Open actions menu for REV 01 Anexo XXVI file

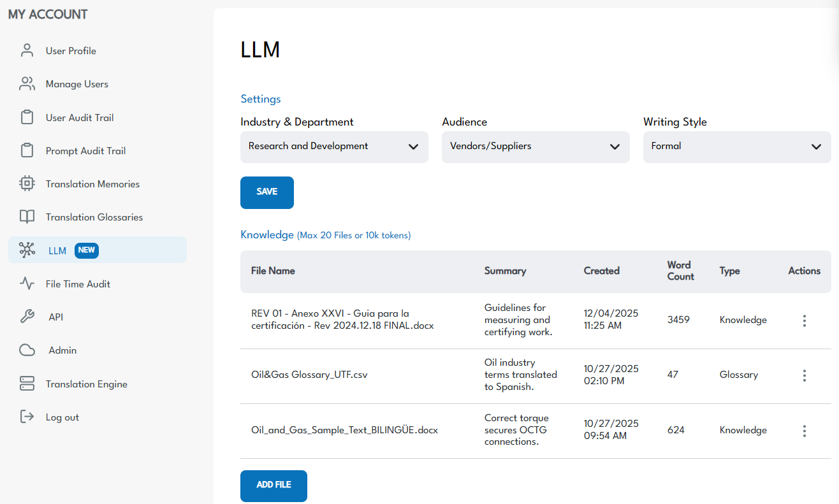click(x=804, y=320)
